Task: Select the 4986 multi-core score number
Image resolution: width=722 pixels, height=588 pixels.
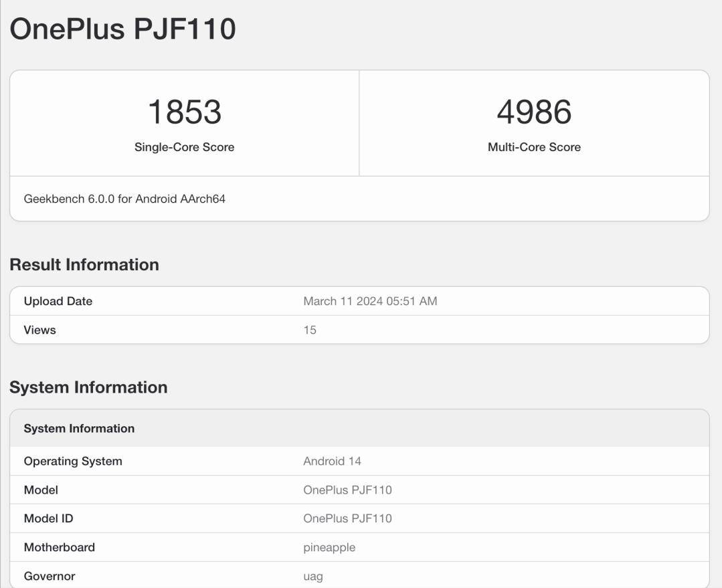Action: pos(534,112)
